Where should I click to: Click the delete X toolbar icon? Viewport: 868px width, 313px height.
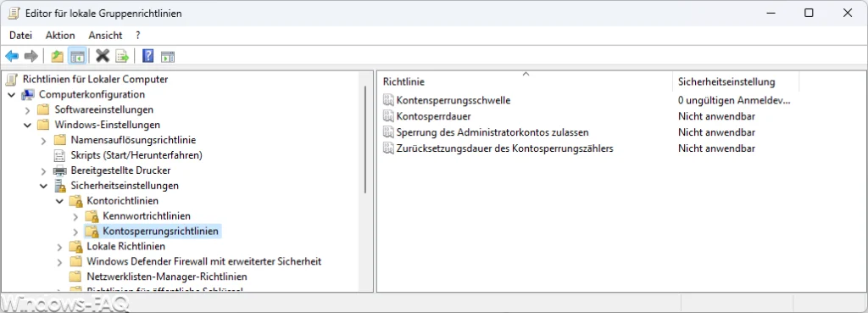pos(103,56)
